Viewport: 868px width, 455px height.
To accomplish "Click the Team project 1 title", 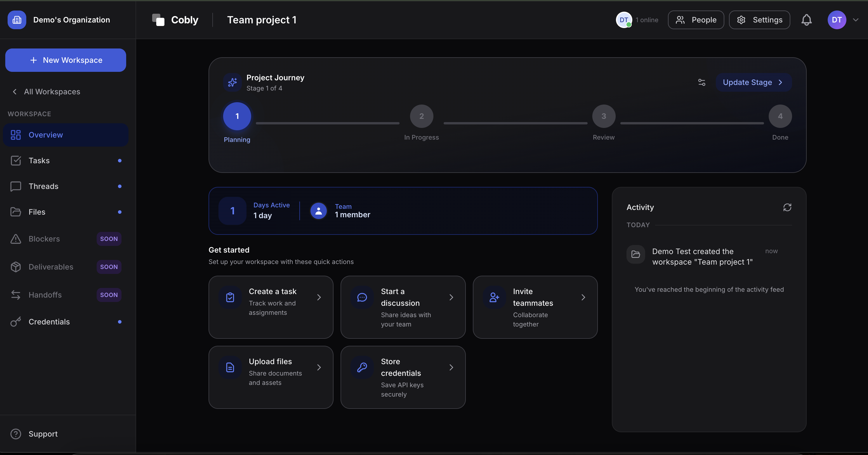I will (x=262, y=20).
